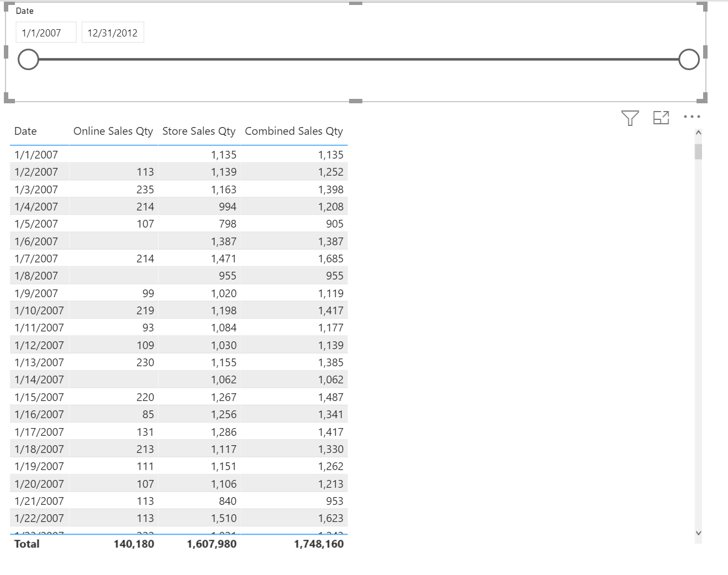Select the 1/19/2007 date row cell
This screenshot has width=728, height=575.
click(x=39, y=466)
